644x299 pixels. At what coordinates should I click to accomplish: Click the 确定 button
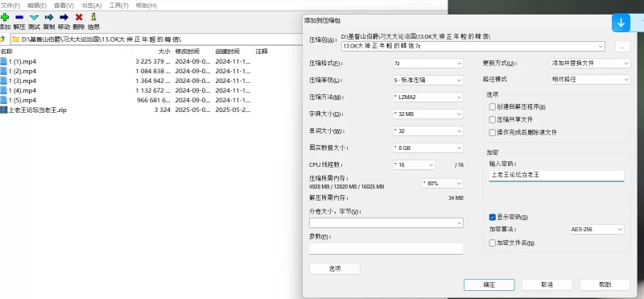click(489, 284)
